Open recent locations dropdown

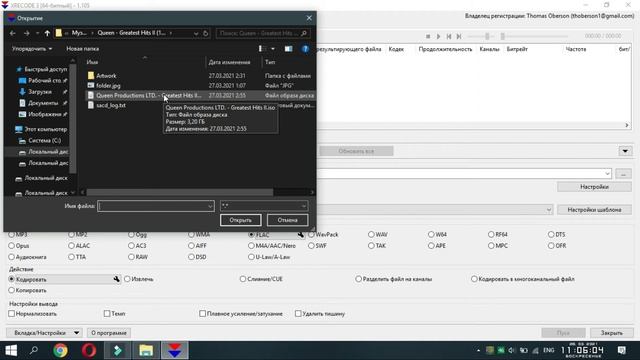click(37, 33)
